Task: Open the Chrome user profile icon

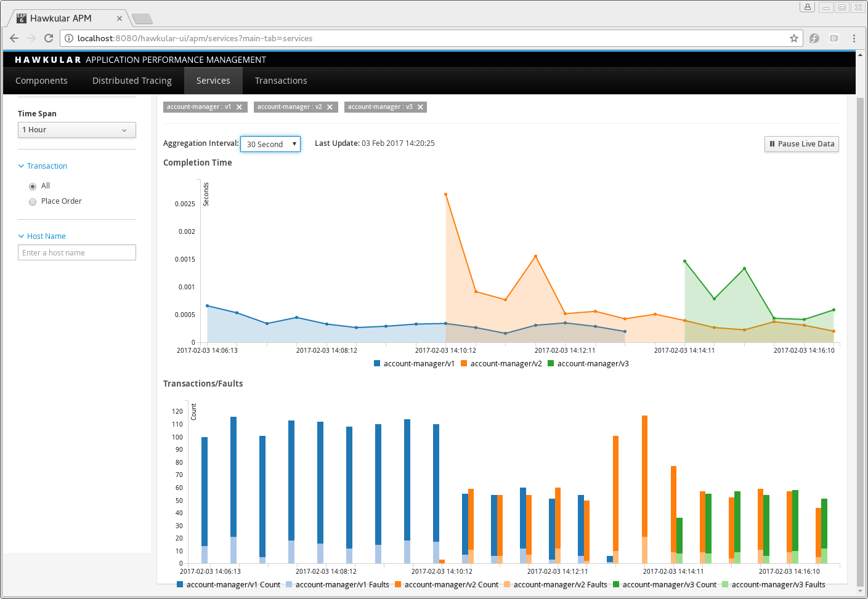Action: point(808,7)
